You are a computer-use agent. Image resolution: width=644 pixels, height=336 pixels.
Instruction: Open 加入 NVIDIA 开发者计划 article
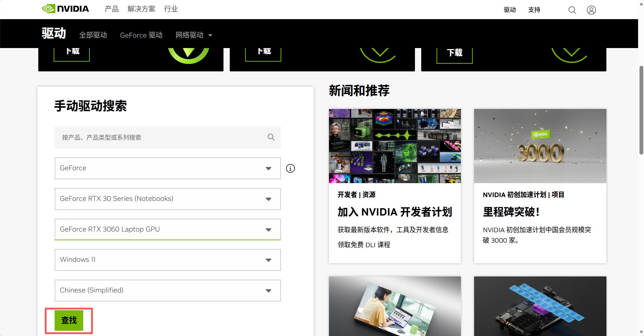(395, 212)
